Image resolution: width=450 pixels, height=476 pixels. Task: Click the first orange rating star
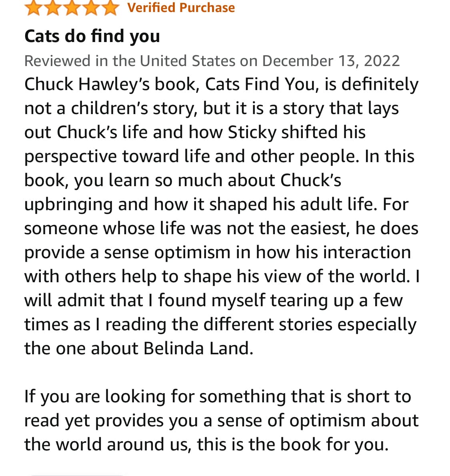34,7
